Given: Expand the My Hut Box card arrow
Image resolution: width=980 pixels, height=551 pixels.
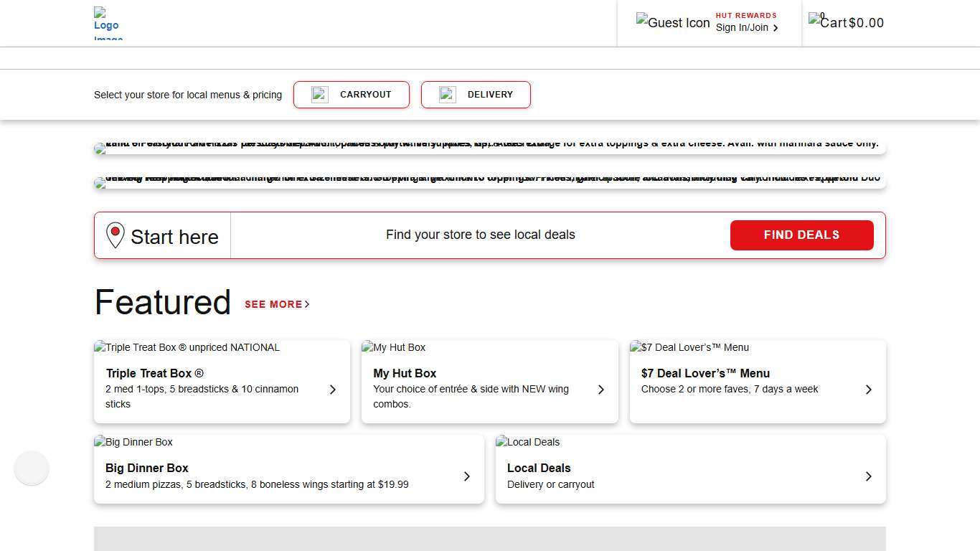Looking at the screenshot, I should 601,390.
